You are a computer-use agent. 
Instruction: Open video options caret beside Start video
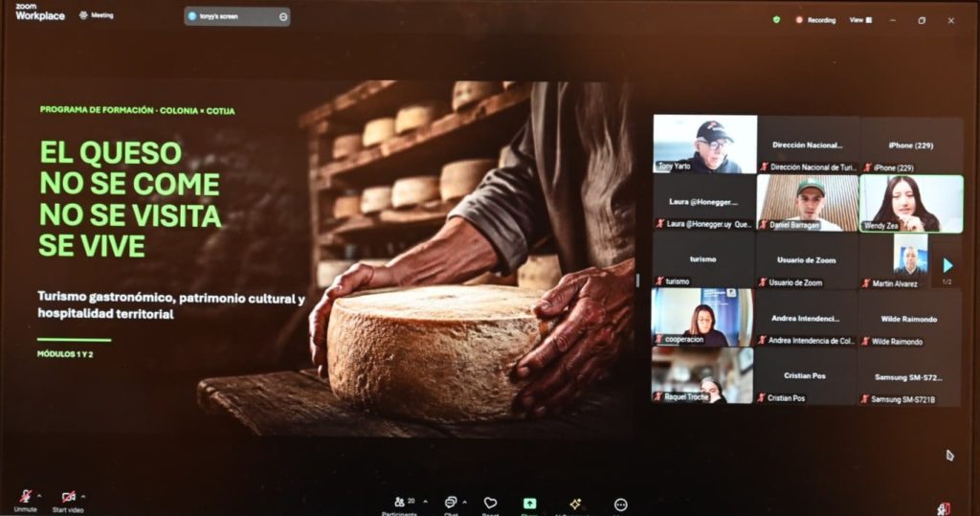click(83, 497)
